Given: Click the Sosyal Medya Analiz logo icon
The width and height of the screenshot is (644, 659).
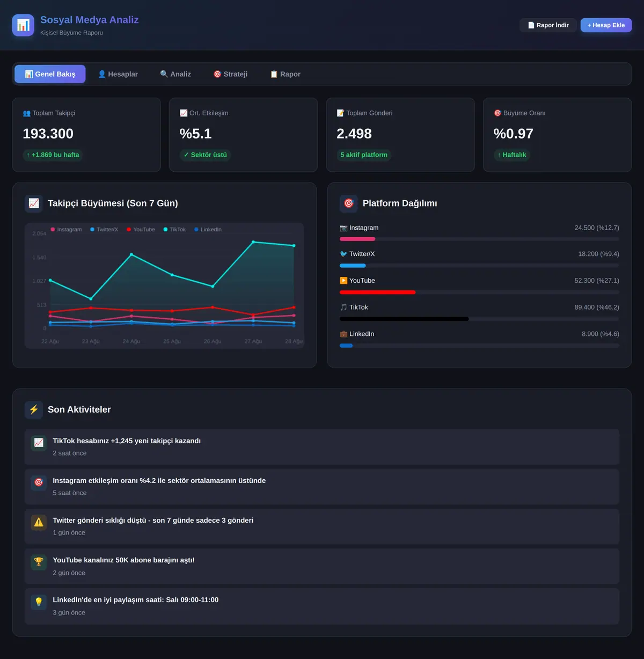Looking at the screenshot, I should click(x=23, y=25).
